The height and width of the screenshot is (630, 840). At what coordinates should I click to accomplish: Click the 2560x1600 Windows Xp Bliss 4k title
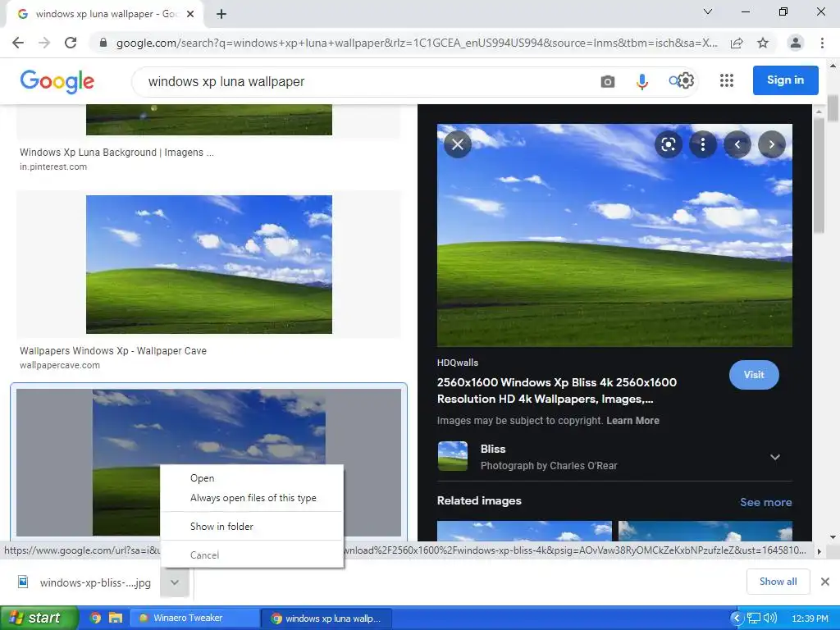557,390
